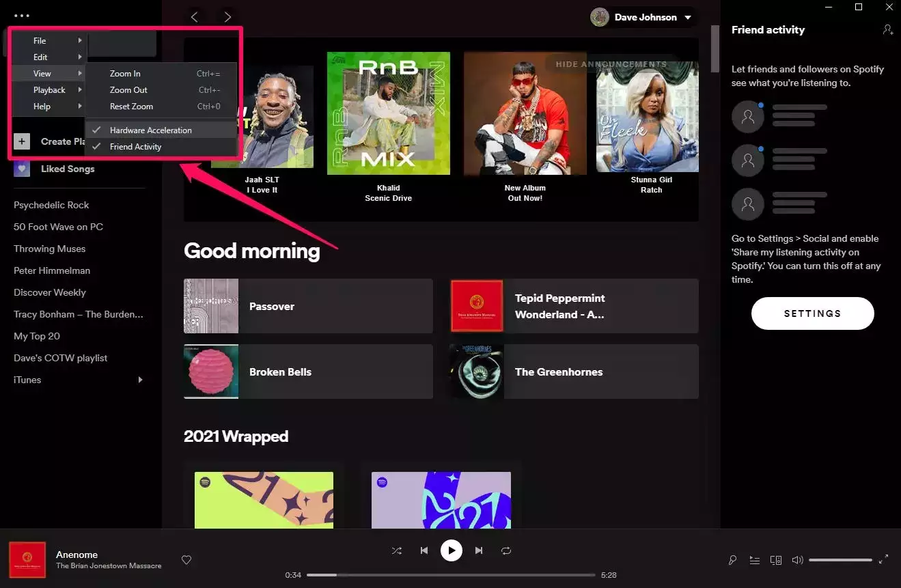
Task: Expand the Playback submenu
Action: click(x=49, y=90)
